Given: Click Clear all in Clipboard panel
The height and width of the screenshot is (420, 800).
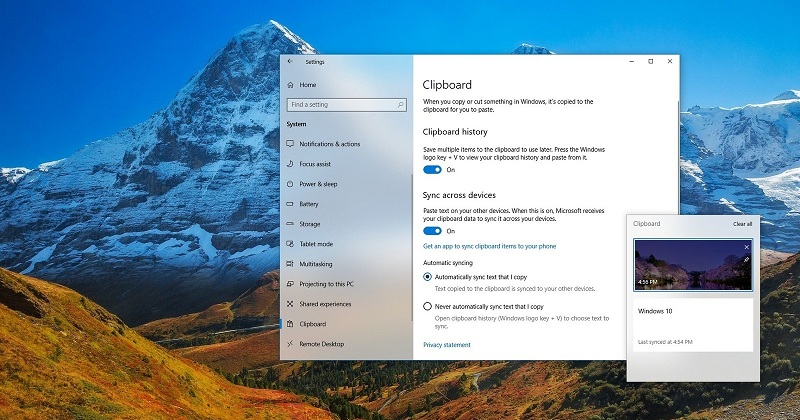Looking at the screenshot, I should (742, 224).
